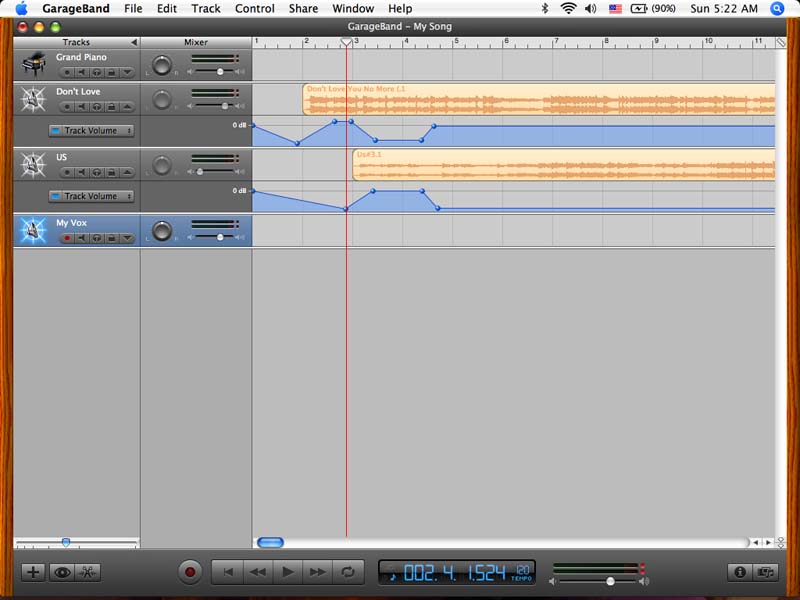Viewport: 800px width, 600px height.
Task: Click the system volume icon in menu bar
Action: coord(590,9)
